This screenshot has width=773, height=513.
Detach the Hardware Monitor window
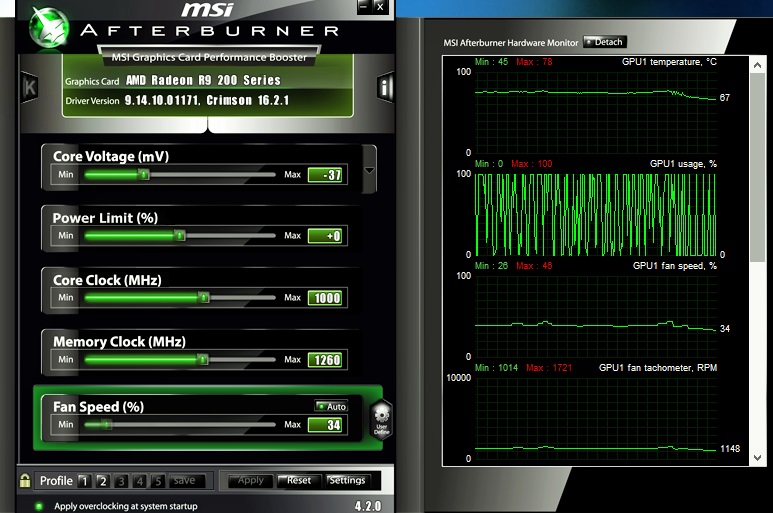(605, 42)
